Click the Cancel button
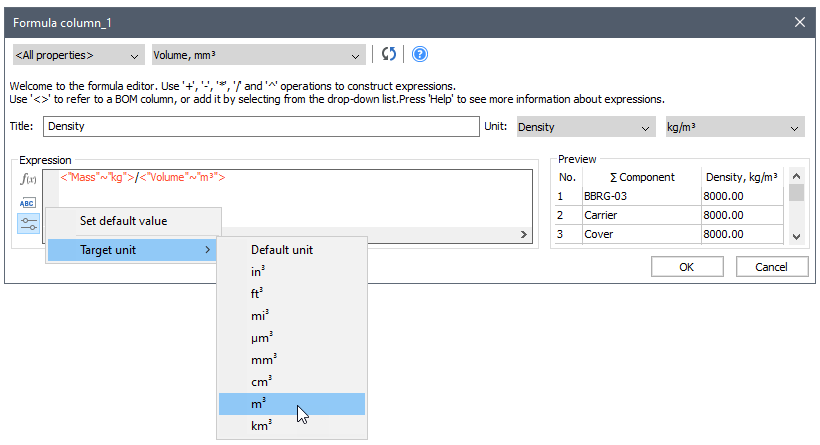The image size is (820, 445). [771, 267]
